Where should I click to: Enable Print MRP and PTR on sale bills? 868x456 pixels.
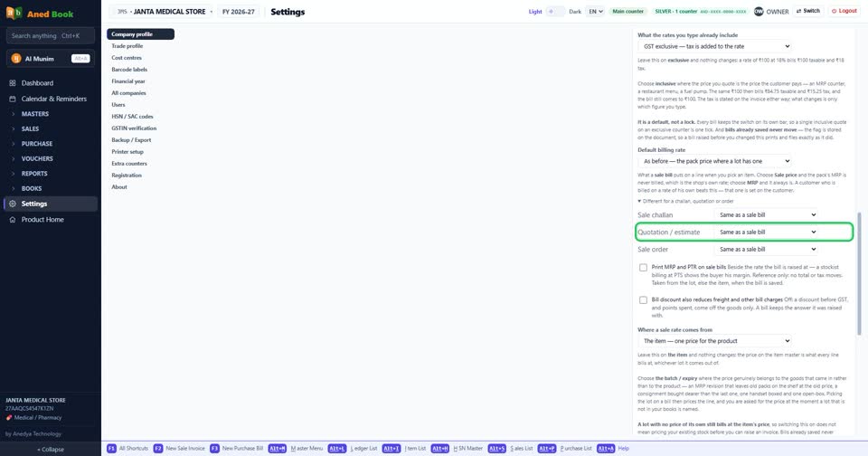[x=643, y=268]
